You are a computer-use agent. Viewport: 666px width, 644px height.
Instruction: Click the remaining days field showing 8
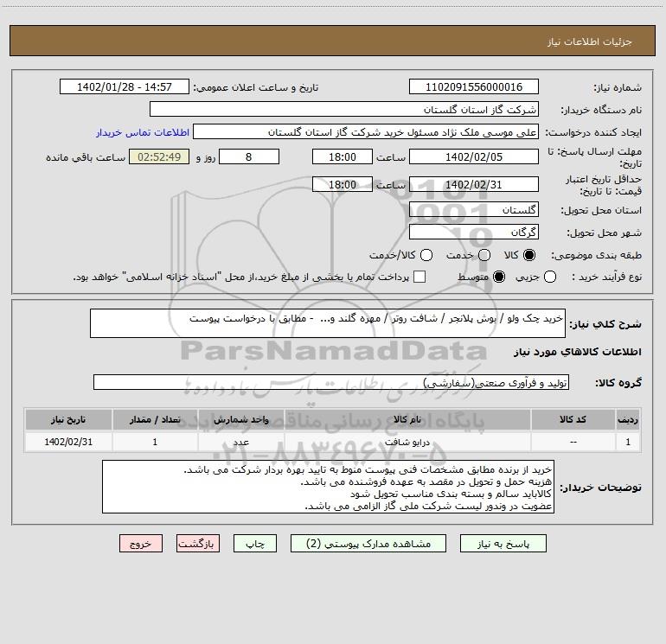[x=249, y=156]
